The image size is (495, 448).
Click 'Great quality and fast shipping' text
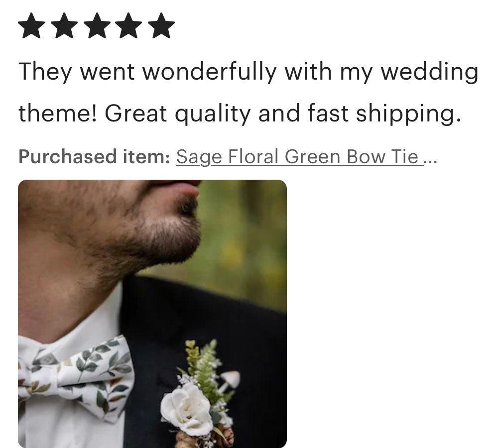click(281, 113)
